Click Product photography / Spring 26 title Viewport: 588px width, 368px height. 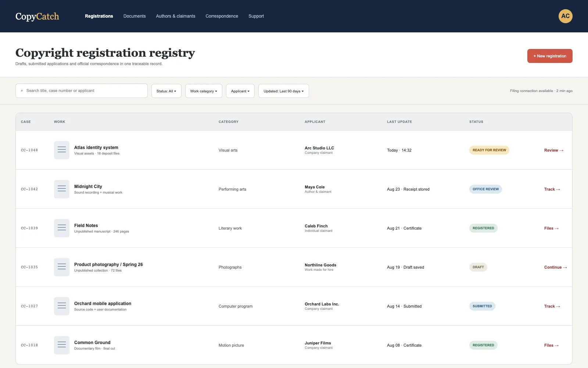pos(108,265)
